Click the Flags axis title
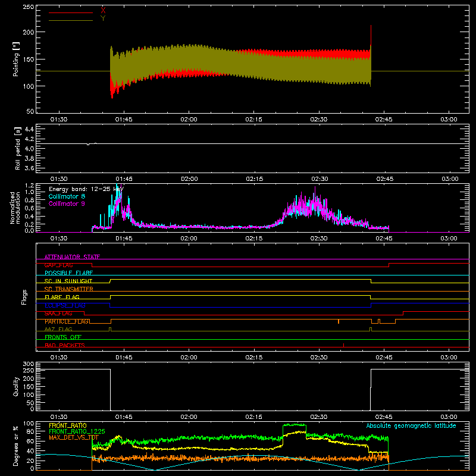This screenshot has width=476, height=476. tap(24, 297)
